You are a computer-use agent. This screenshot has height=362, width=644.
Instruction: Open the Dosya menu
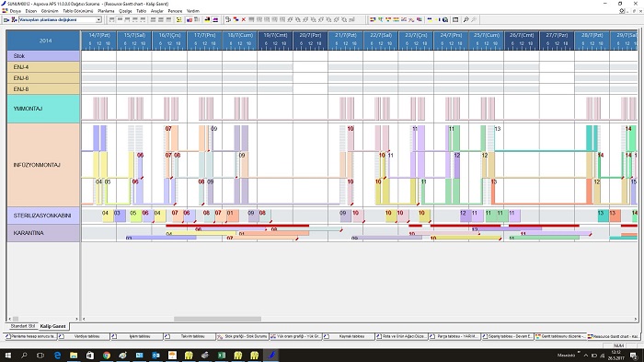click(x=16, y=11)
